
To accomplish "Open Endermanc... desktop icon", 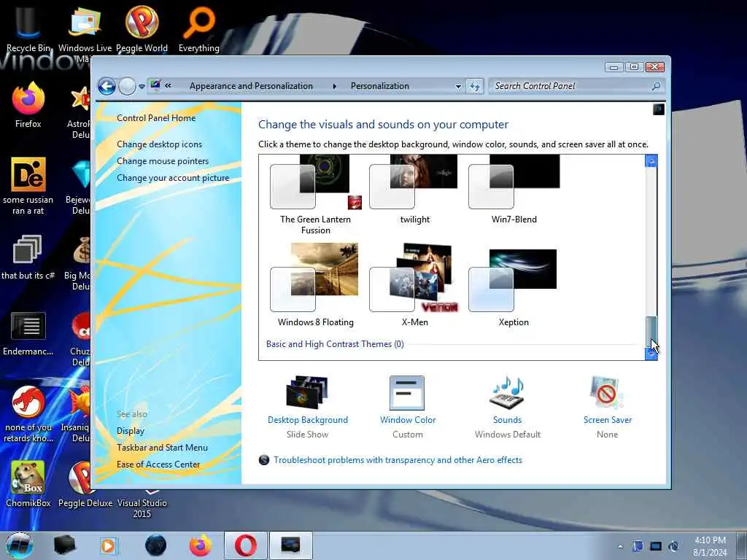I will click(x=28, y=333).
